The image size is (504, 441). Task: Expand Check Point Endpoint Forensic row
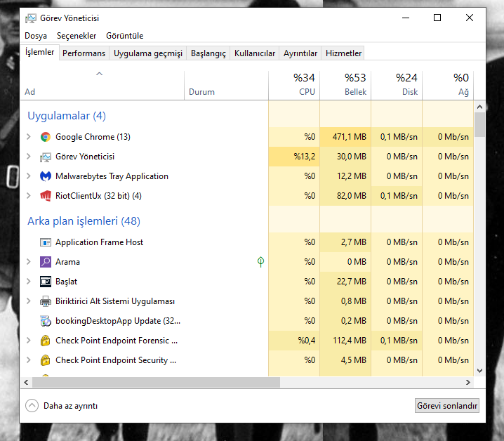(x=29, y=341)
